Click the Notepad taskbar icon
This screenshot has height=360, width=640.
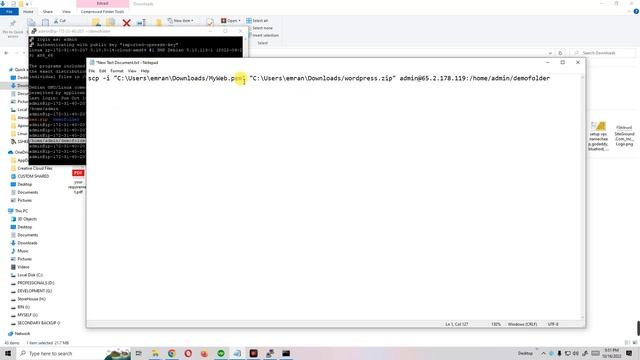tap(237, 353)
